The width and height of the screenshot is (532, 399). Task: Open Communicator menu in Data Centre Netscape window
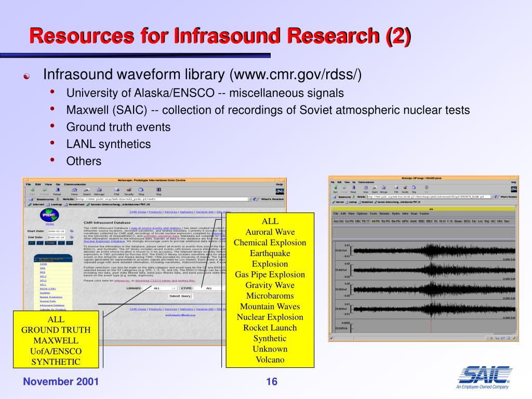[x=75, y=184]
